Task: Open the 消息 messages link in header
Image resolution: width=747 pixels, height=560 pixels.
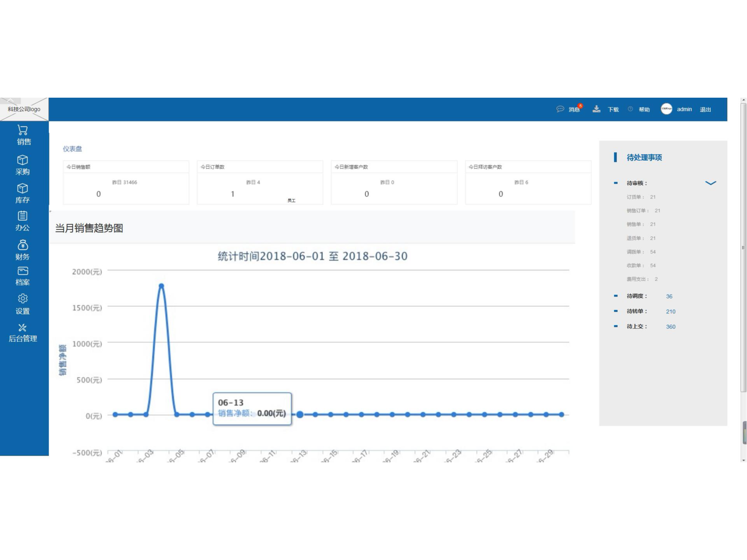Action: click(x=574, y=109)
